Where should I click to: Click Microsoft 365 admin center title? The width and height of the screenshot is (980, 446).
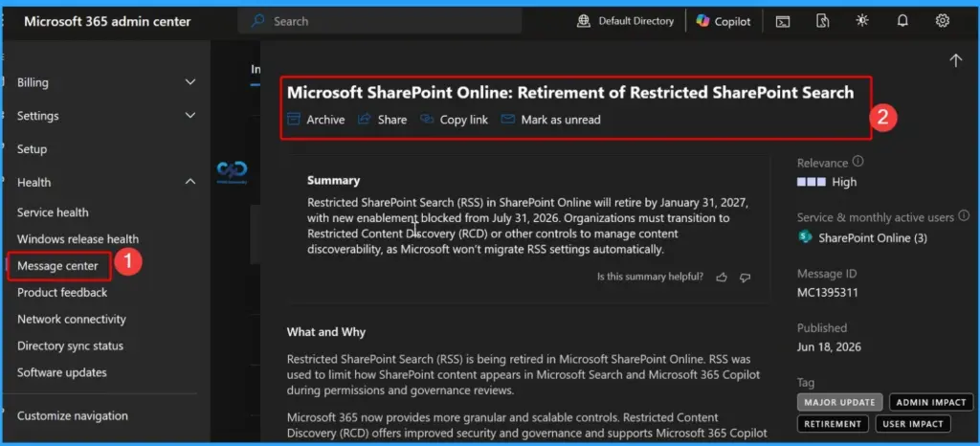tap(107, 21)
